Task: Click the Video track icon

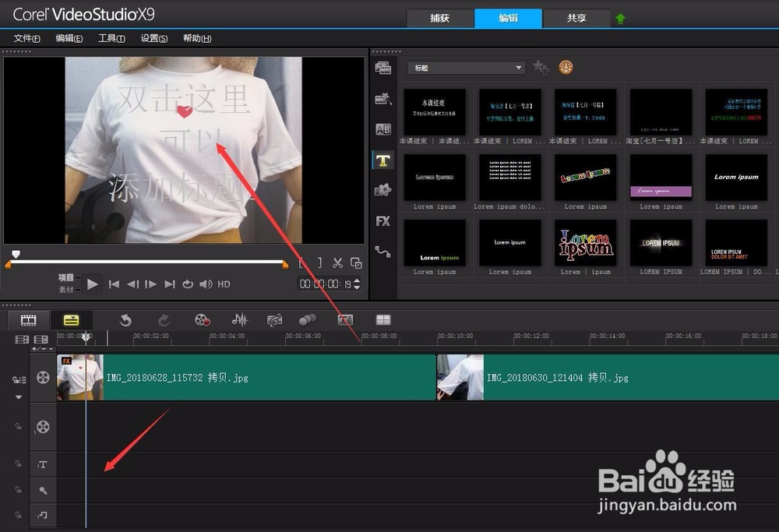Action: tap(43, 378)
